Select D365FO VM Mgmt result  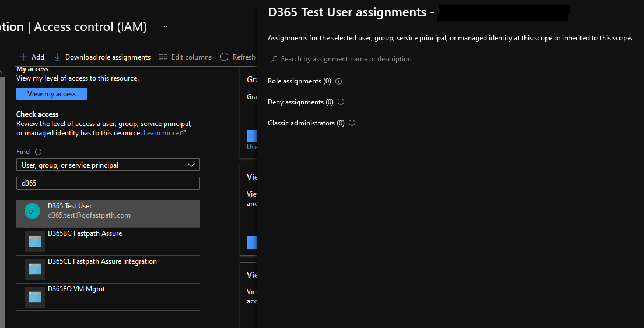[x=107, y=297]
